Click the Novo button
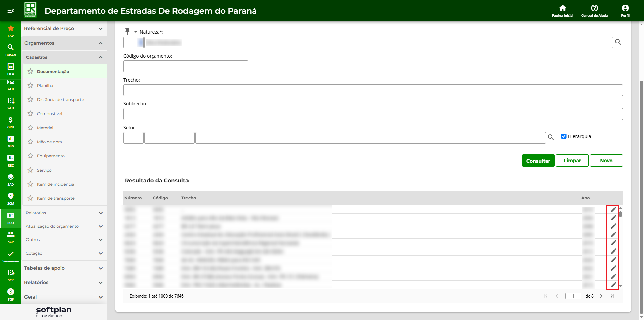644x320 pixels. tap(606, 161)
